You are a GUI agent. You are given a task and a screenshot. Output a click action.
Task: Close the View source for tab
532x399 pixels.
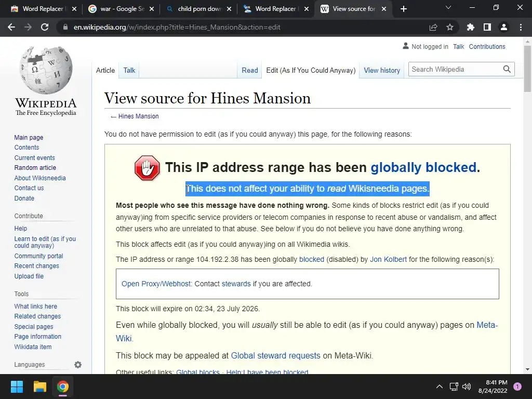click(384, 9)
